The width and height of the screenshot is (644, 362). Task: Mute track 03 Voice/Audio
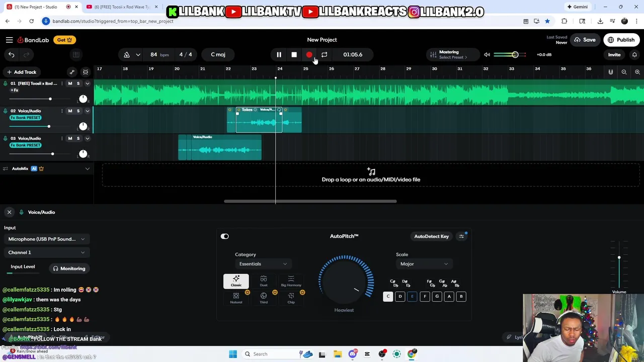[70, 138]
